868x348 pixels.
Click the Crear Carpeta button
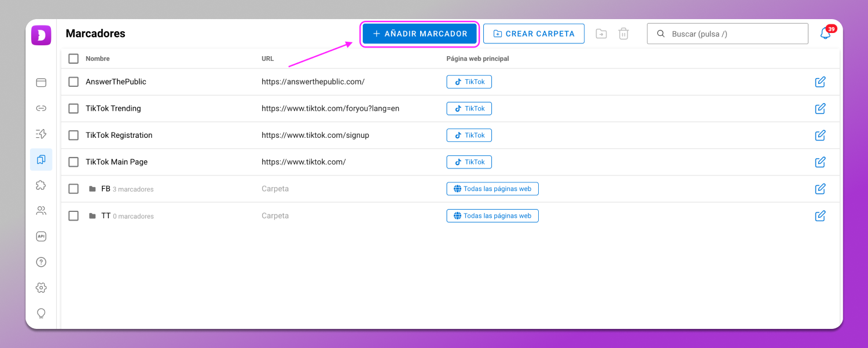(x=534, y=34)
